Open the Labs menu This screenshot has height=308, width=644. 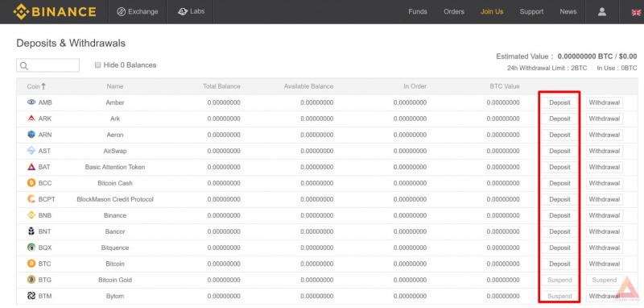pyautogui.click(x=192, y=11)
